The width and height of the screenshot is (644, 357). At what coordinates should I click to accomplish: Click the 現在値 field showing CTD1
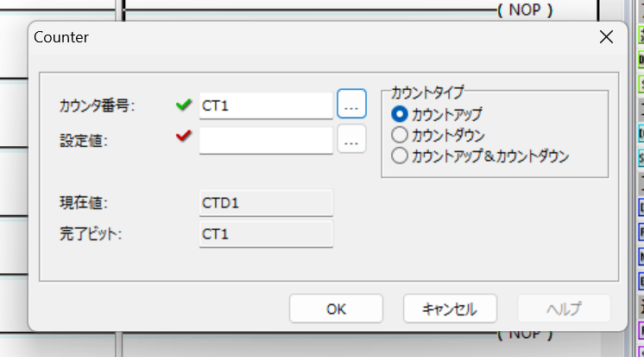[x=266, y=203]
